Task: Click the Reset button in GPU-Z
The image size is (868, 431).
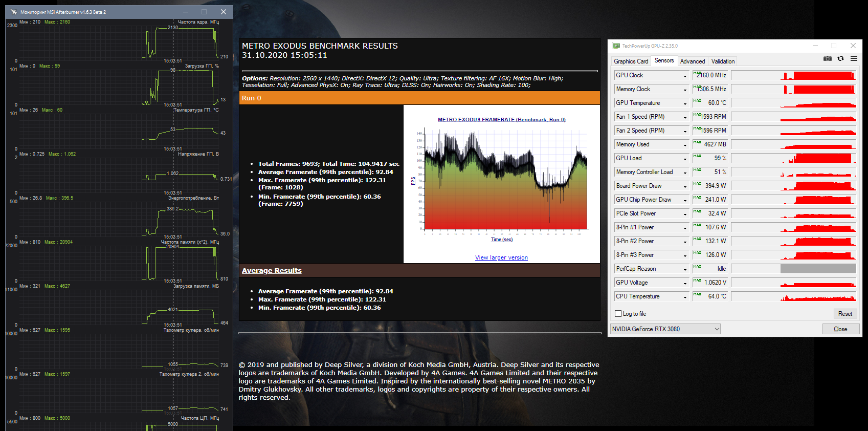Action: 845,314
